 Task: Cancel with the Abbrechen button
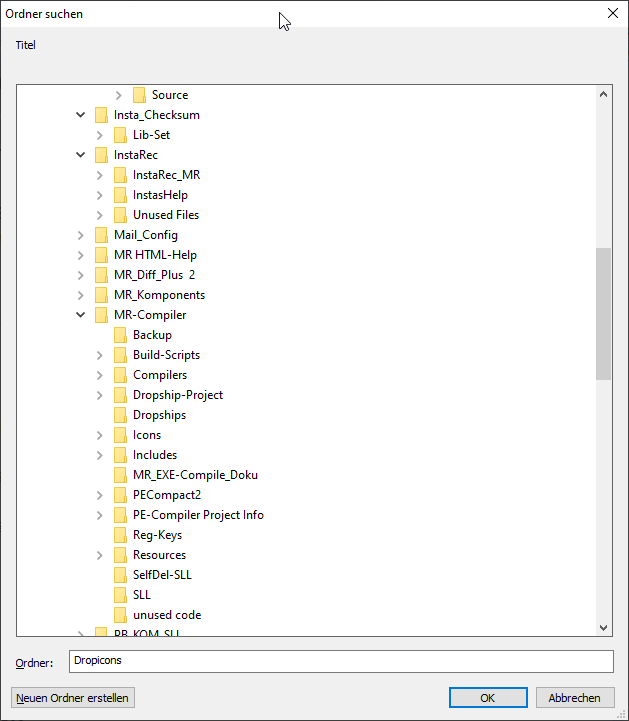(574, 698)
